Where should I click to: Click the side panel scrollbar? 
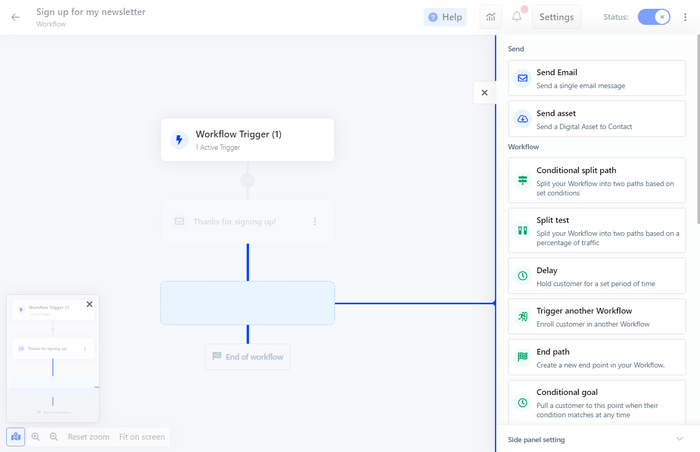click(x=698, y=130)
